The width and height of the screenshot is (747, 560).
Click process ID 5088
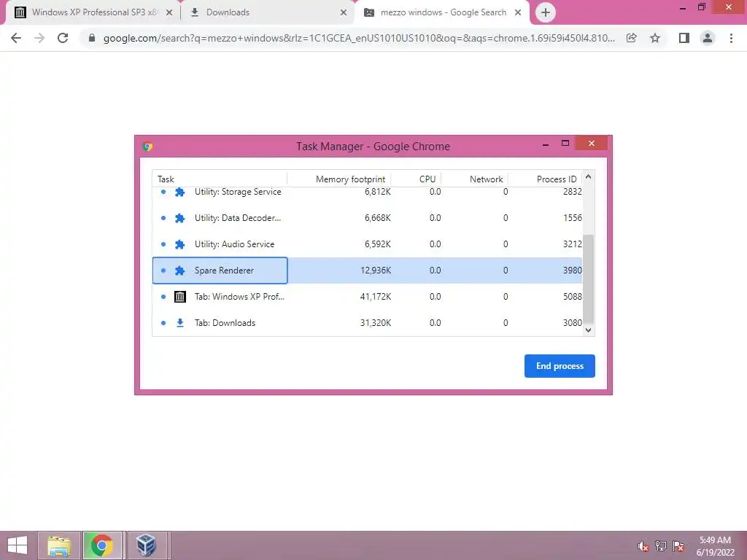coord(572,297)
